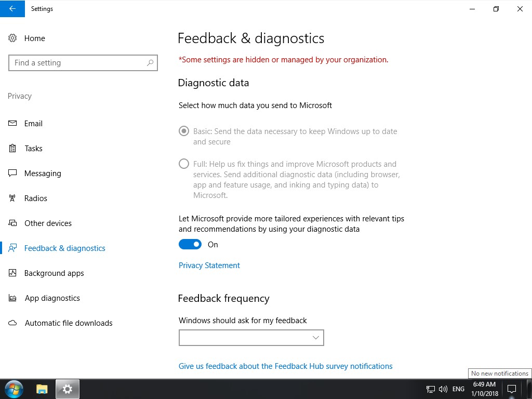Click the volume speaker tray icon
The width and height of the screenshot is (532, 399).
point(443,389)
